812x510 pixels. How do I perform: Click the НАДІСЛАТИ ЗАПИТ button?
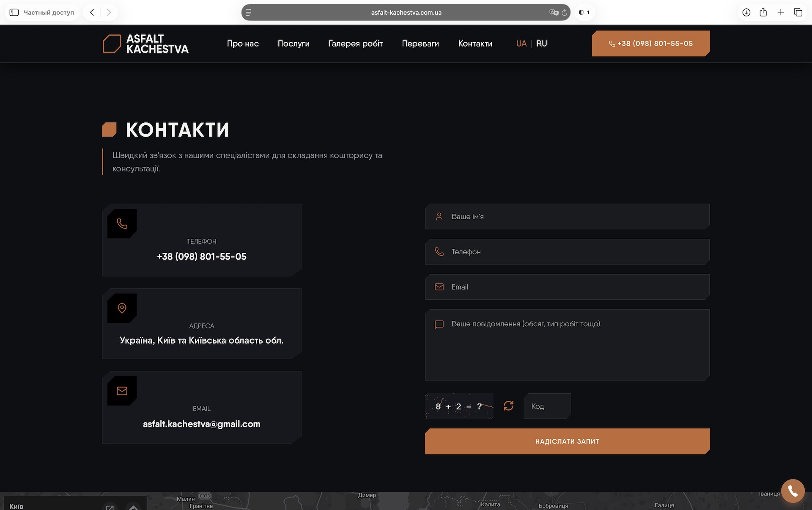(567, 441)
